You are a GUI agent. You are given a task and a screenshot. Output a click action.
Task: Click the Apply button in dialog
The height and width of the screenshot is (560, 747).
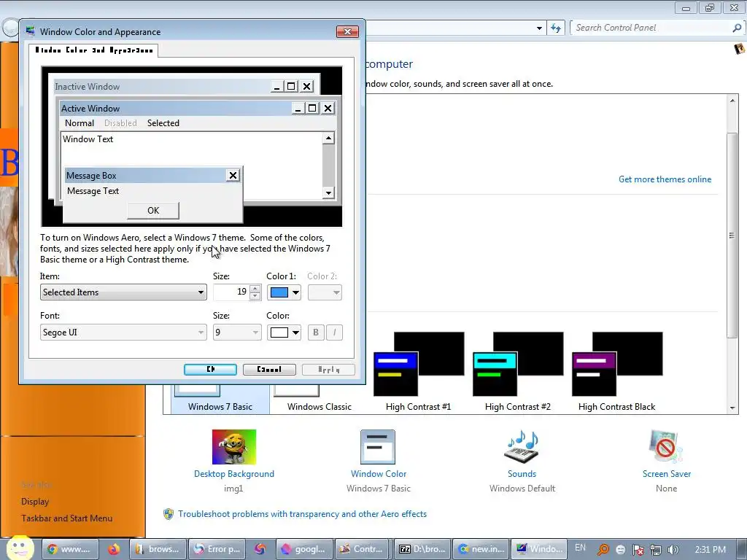point(329,370)
